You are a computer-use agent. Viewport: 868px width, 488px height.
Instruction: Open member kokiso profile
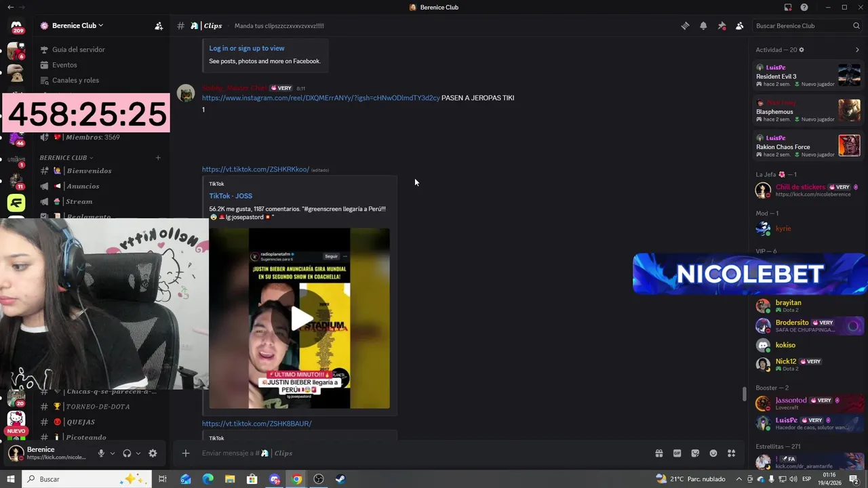tap(808, 345)
